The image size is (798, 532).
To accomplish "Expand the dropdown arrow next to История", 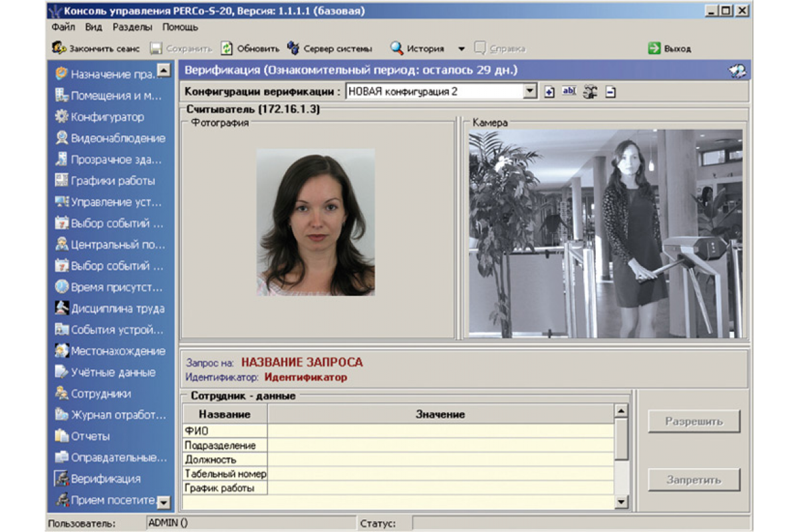I will pos(462,49).
